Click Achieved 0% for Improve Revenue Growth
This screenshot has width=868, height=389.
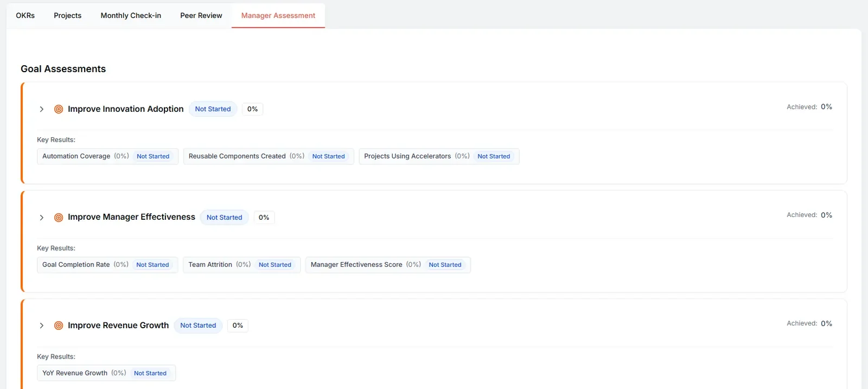coord(809,323)
